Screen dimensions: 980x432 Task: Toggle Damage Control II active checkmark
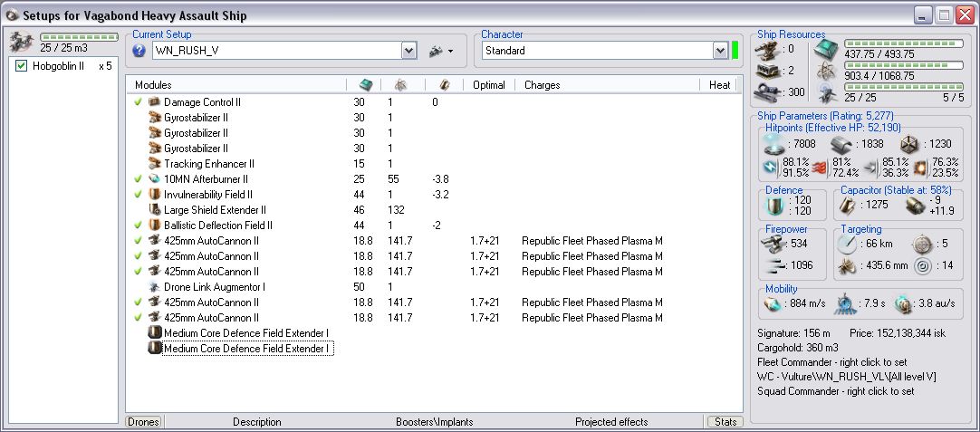tap(139, 102)
